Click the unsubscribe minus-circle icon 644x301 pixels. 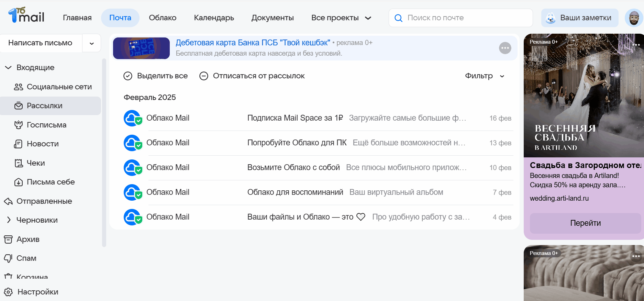(x=204, y=76)
